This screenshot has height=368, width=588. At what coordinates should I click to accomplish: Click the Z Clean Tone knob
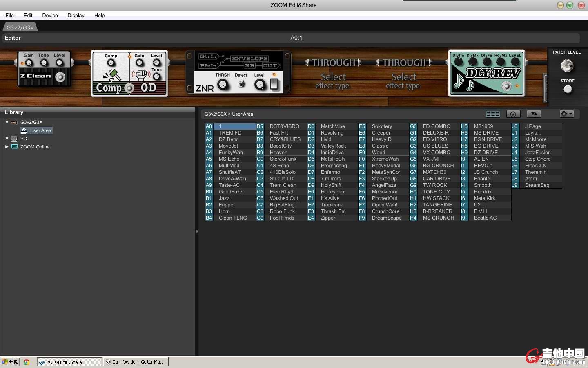coord(44,63)
